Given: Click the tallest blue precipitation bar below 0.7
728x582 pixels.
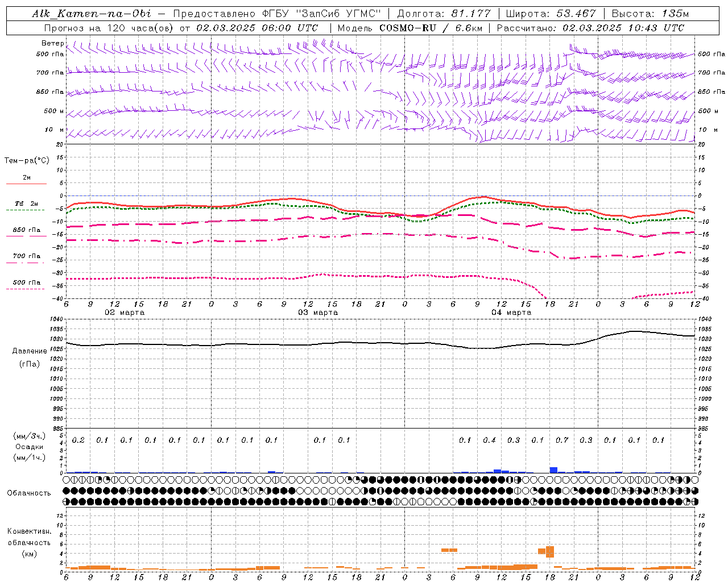Looking at the screenshot, I should click(553, 470).
